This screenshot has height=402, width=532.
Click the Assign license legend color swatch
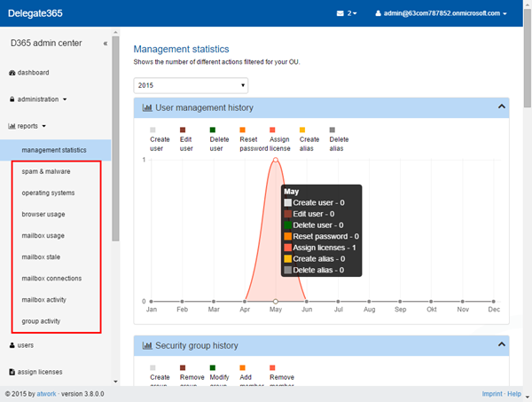point(272,130)
